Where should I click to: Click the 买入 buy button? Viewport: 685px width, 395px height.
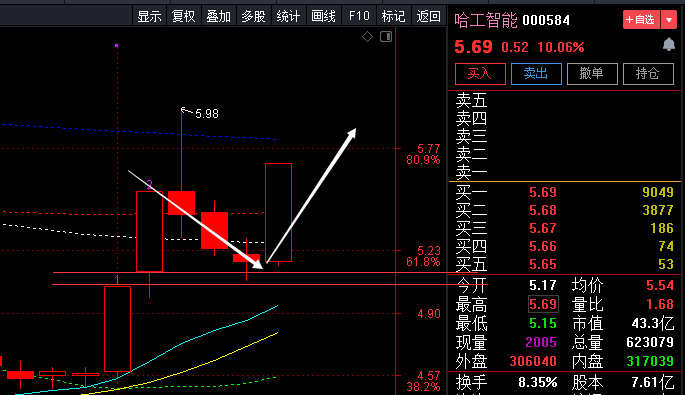pyautogui.click(x=480, y=74)
